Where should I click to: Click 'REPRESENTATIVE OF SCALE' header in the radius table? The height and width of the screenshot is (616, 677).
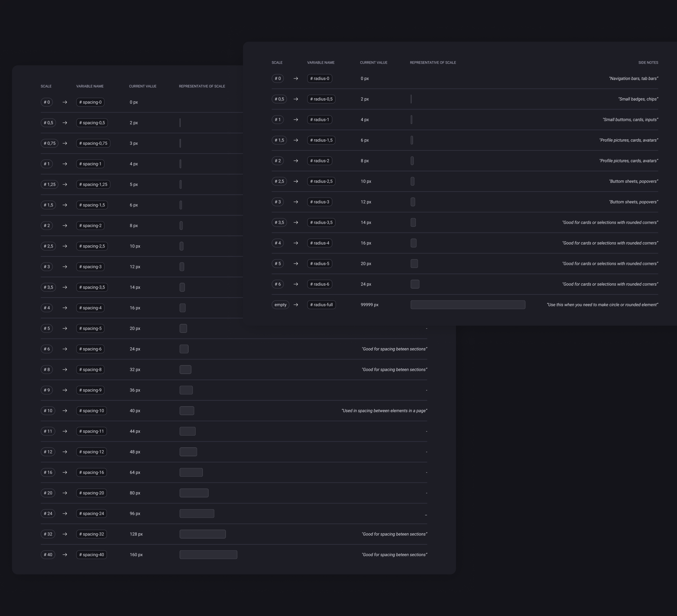click(x=433, y=63)
